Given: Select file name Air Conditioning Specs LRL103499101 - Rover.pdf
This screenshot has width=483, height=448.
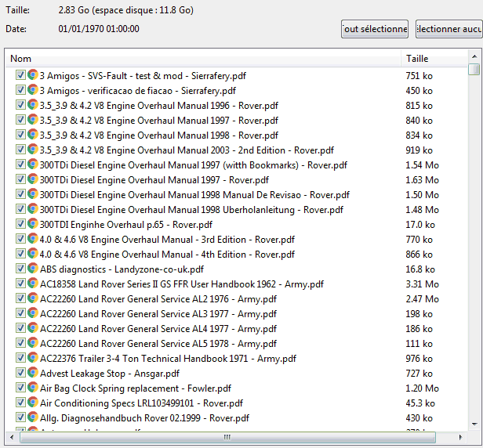Looking at the screenshot, I should tap(141, 403).
